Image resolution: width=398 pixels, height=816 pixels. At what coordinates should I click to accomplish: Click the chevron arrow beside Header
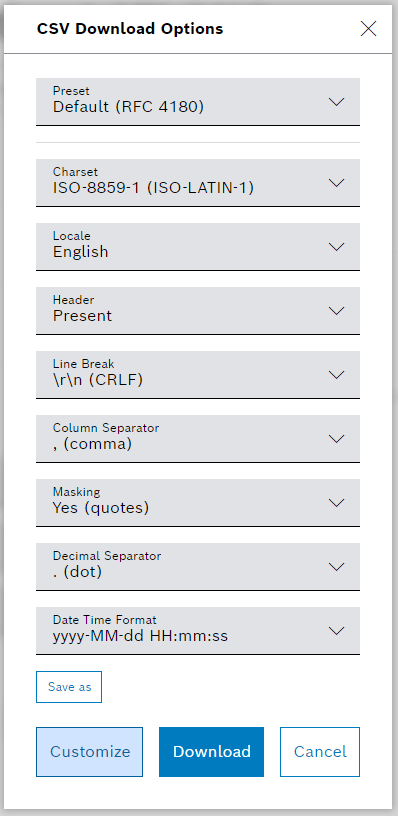coord(337,311)
